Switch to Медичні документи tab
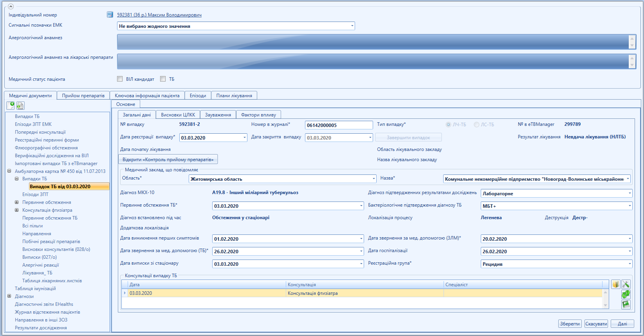 coord(31,95)
